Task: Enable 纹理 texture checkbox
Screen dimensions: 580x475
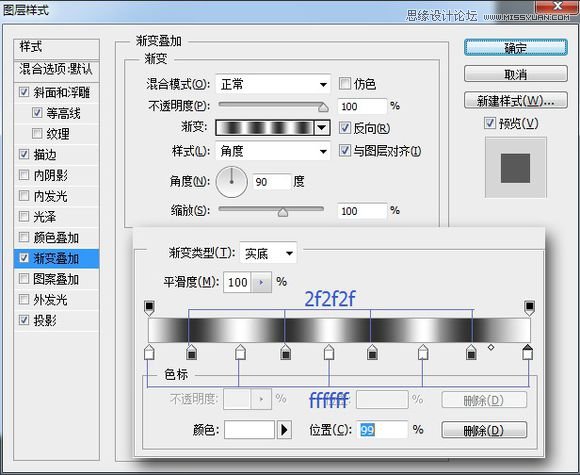Action: pyautogui.click(x=37, y=133)
